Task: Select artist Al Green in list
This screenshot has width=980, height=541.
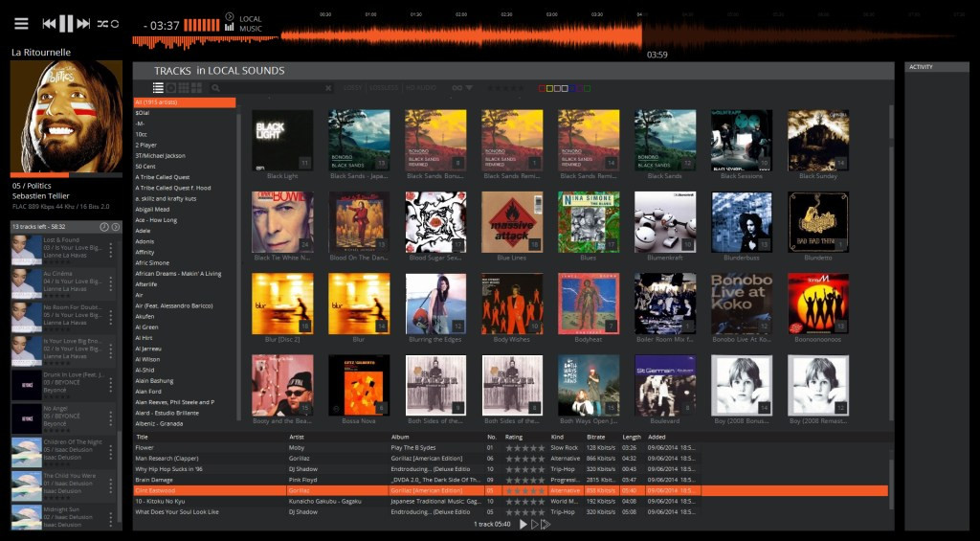Action: [x=185, y=327]
